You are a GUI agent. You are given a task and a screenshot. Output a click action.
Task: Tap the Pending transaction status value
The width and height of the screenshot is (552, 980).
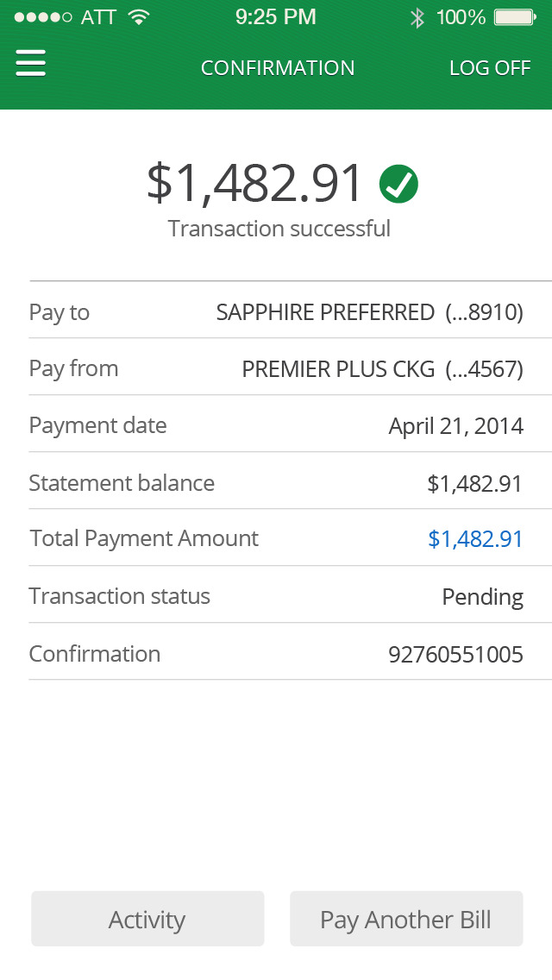(x=482, y=597)
